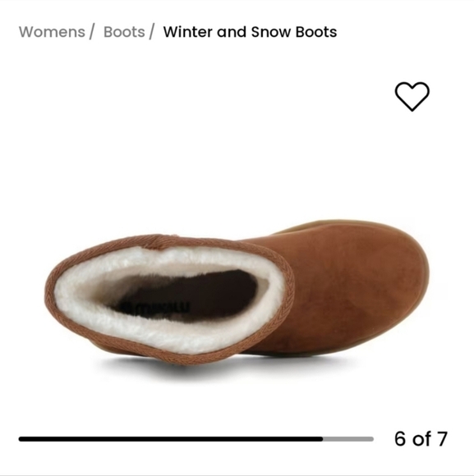This screenshot has height=476, width=474.
Task: Jump to last image via gray progress segment
Action: (348, 439)
